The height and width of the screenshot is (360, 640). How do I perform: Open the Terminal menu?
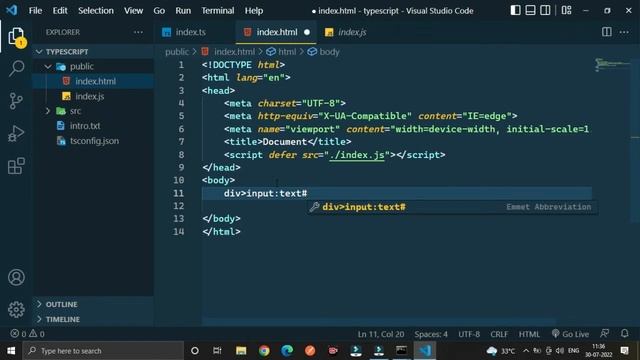(218, 11)
